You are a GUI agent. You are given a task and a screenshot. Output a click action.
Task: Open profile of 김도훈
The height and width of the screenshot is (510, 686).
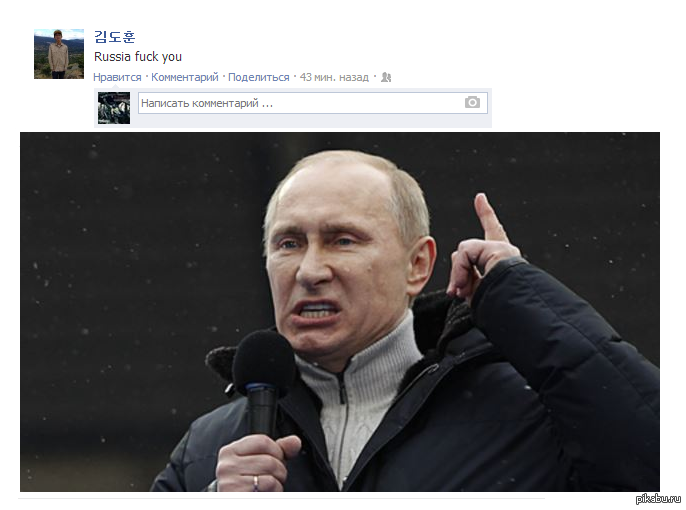[115, 37]
